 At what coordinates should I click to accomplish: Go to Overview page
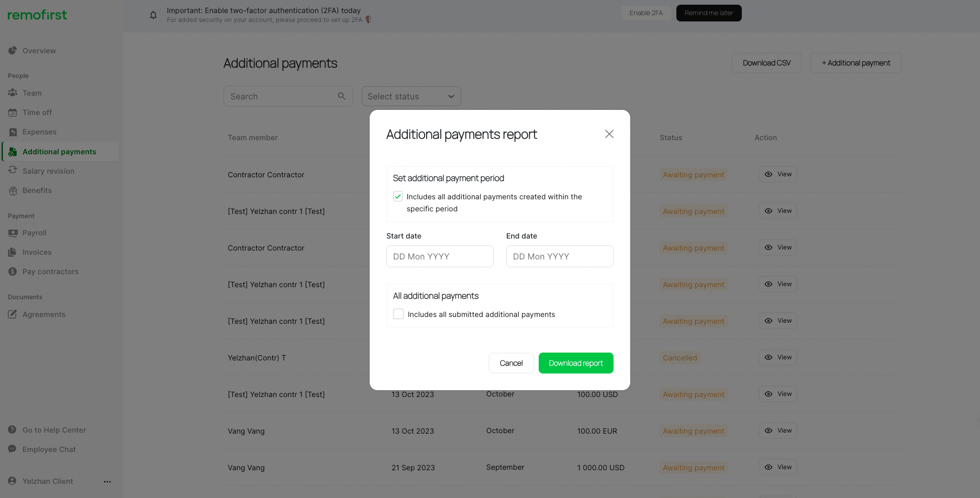[39, 51]
